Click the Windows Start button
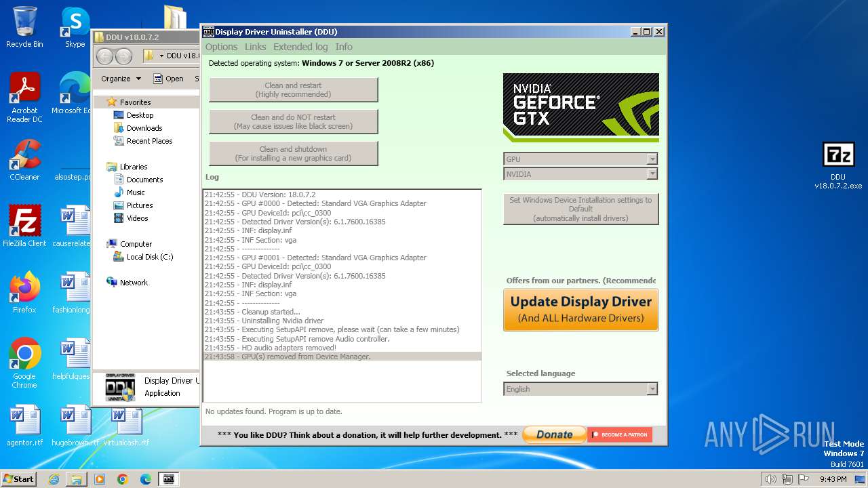The image size is (868, 488). point(19,479)
